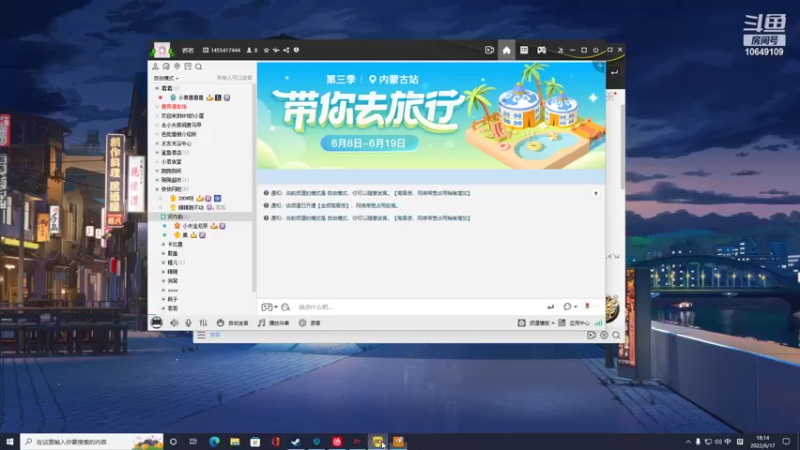The image size is (800, 450).
Task: Toggle the microphone icon
Action: (188, 323)
